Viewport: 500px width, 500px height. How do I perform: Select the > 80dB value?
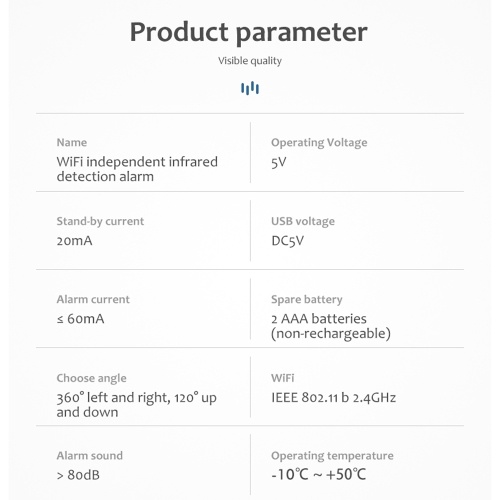pos(78,475)
